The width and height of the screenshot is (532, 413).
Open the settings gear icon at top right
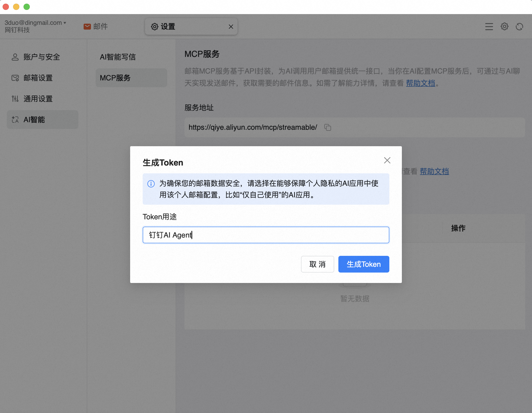pos(504,27)
